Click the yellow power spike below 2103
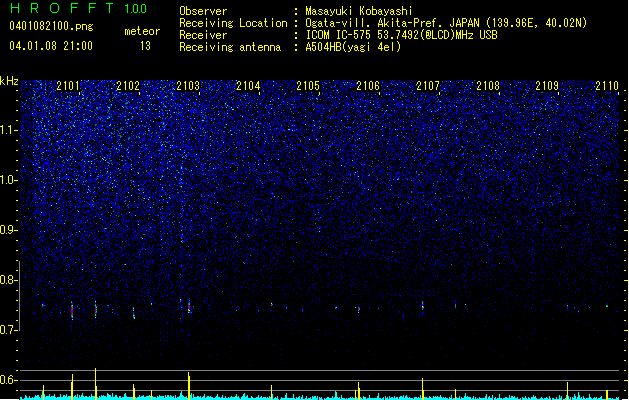Screen dimensions: 629x400 point(189,386)
